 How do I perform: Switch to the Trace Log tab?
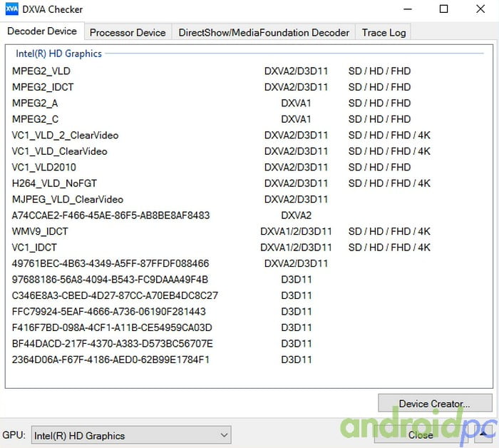coord(384,33)
